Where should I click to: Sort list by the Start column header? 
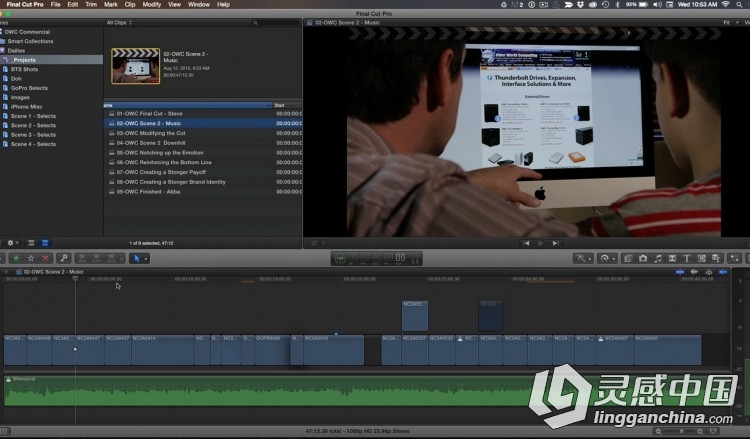[287, 105]
